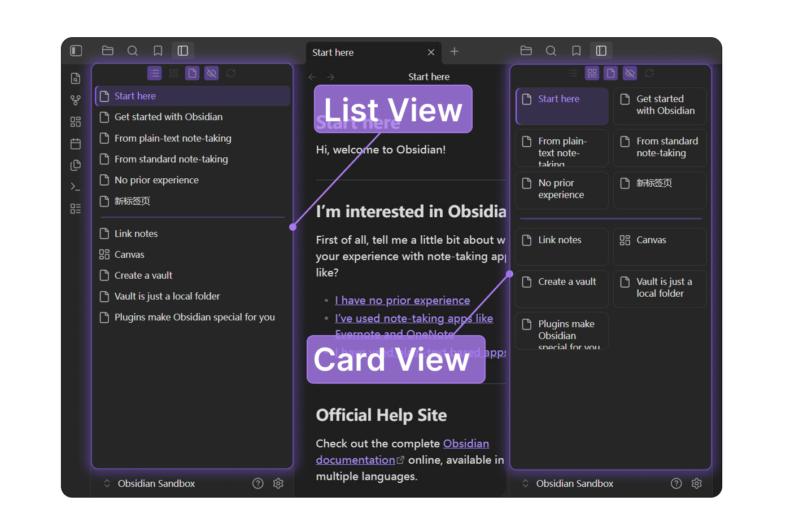Open the '新标签页' card

pos(660,190)
